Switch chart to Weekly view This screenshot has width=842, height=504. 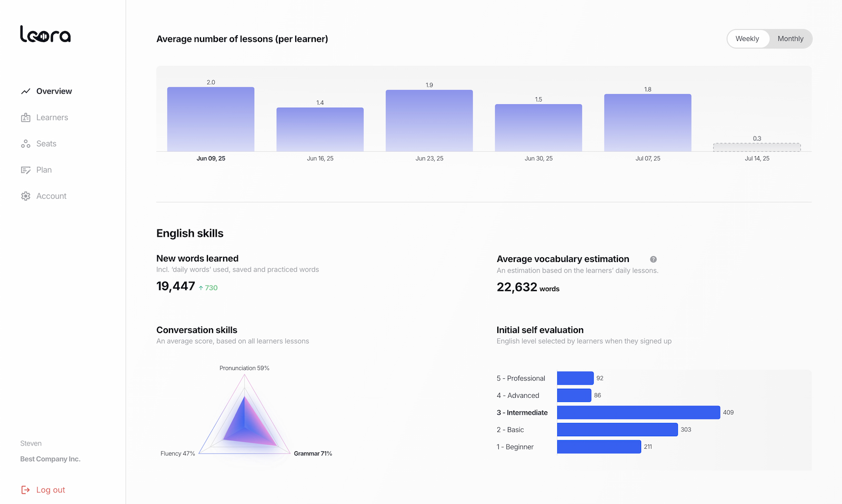(x=747, y=39)
